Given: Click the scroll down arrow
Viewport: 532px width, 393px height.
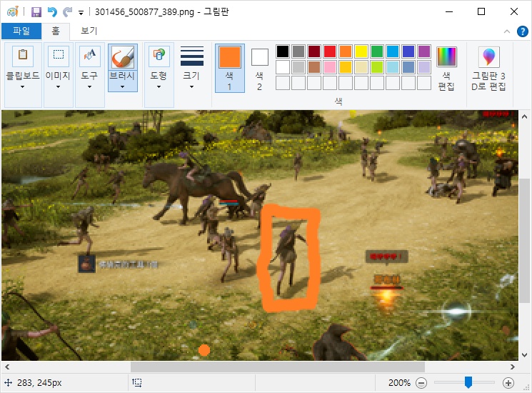Looking at the screenshot, I should click(x=524, y=355).
